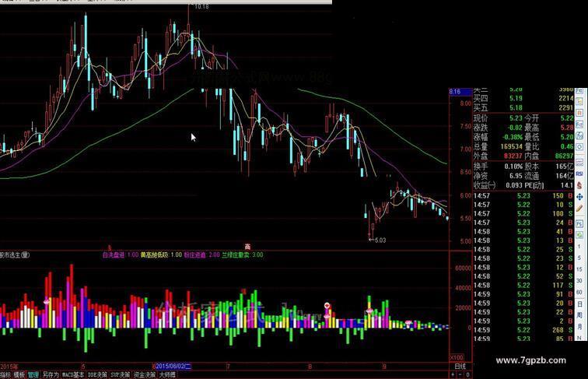Screen dimensions: 588x379
Task: Click the circle icon in right sidebar
Action: (579, 147)
